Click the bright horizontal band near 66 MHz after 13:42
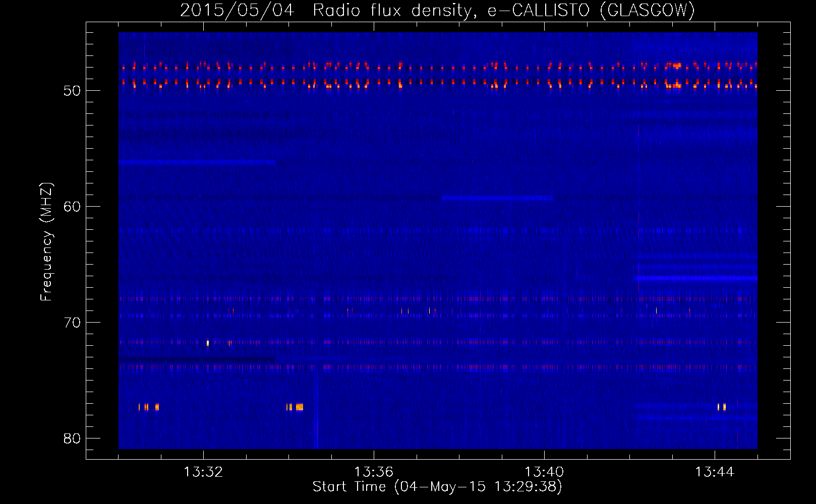The image size is (816, 504). 696,278
